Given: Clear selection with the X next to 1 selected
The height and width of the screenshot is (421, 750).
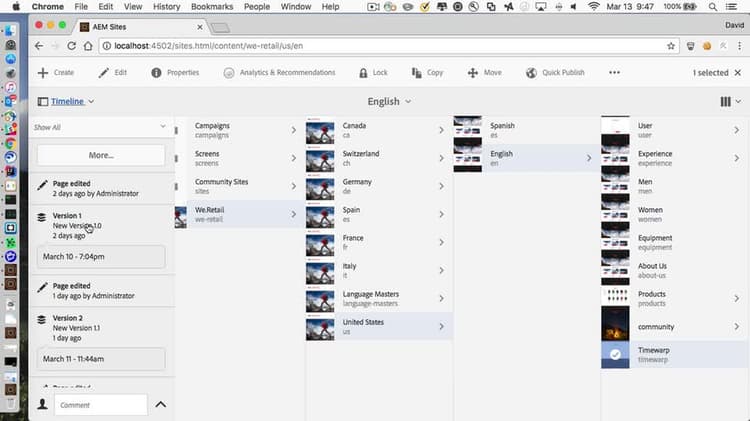Looking at the screenshot, I should [738, 73].
